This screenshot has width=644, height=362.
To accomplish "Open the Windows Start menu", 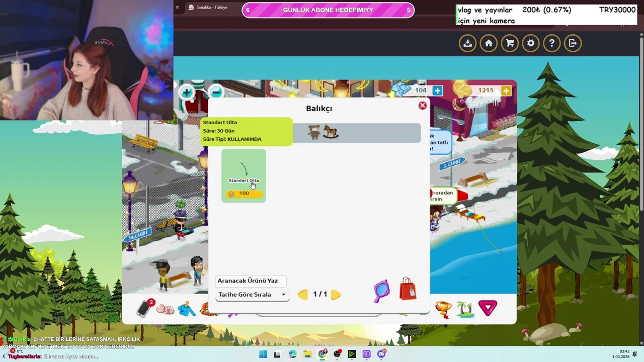I will (x=263, y=354).
